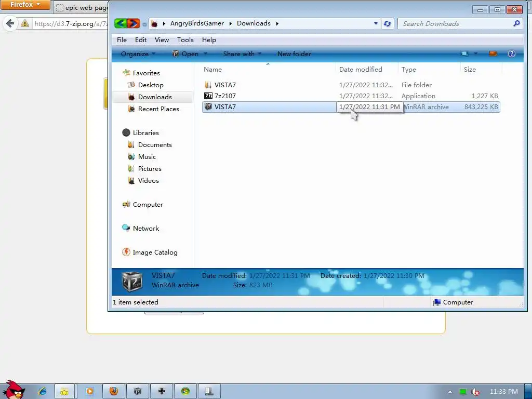Click the green Back arrow in Explorer
532x399 pixels.
tap(121, 23)
